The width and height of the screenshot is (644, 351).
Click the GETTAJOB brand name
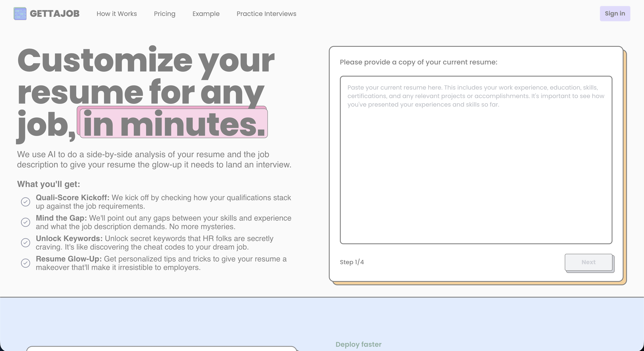[x=55, y=13]
